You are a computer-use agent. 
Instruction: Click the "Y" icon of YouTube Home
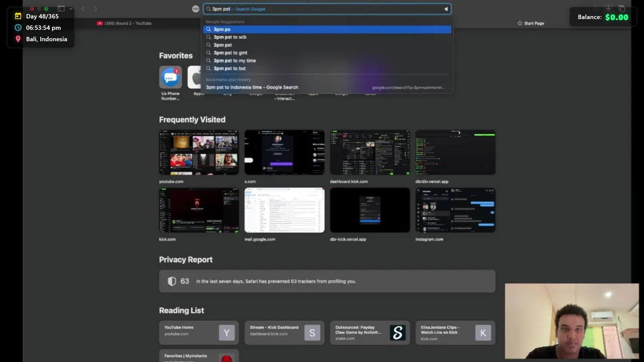(x=226, y=332)
